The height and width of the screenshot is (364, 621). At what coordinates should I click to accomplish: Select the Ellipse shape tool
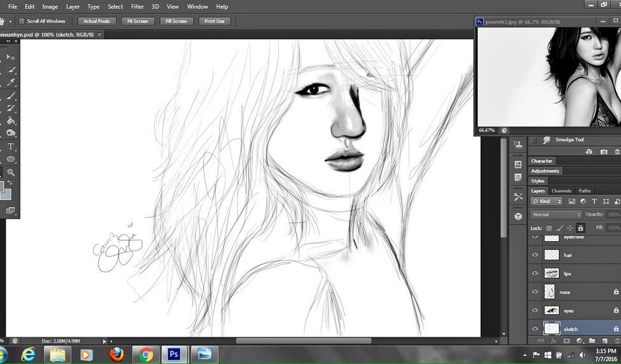click(10, 159)
